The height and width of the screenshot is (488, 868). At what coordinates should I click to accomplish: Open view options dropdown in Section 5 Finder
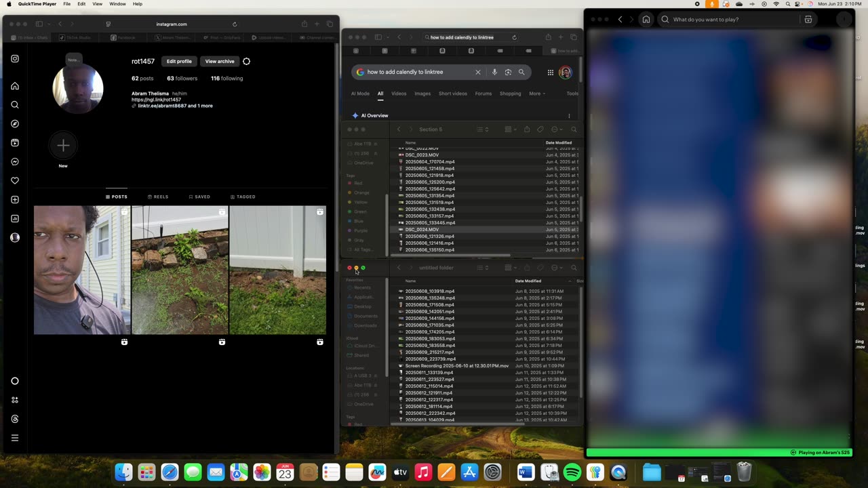[x=483, y=129]
